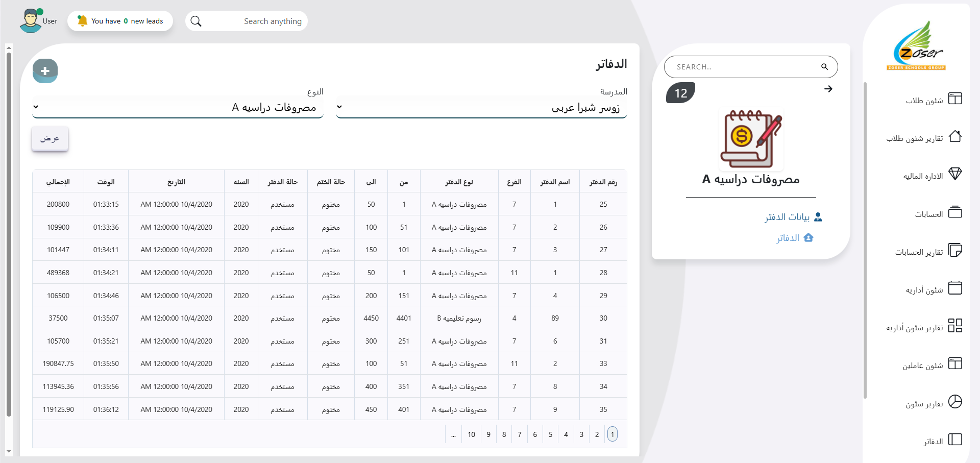Click the تقارير شئون pie chart icon
The height and width of the screenshot is (463, 980).
pyautogui.click(x=955, y=402)
